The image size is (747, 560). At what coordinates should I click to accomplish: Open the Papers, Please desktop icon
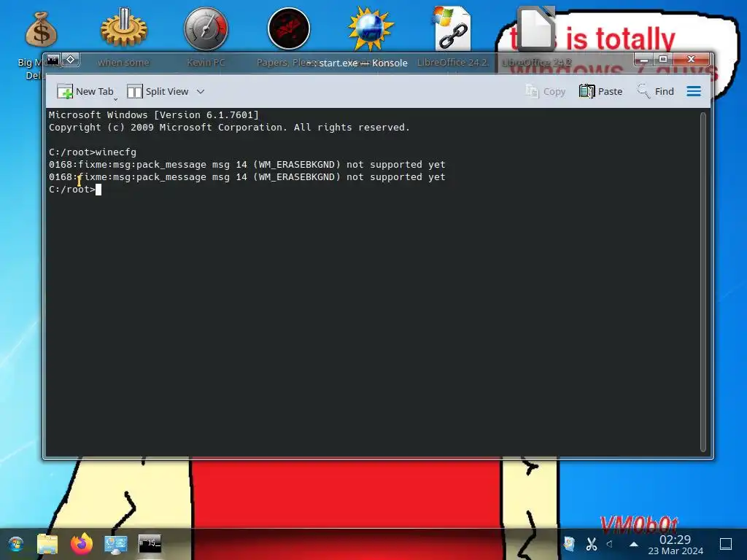289,28
